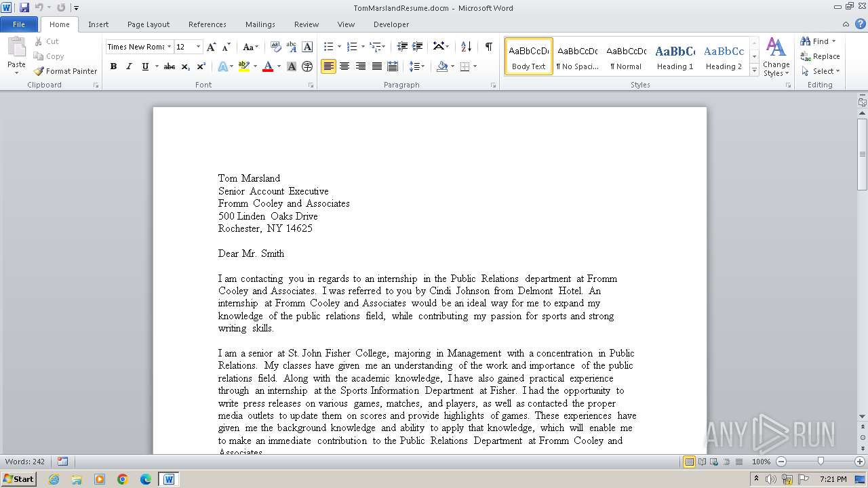Open the Windows Start menu

[x=18, y=479]
